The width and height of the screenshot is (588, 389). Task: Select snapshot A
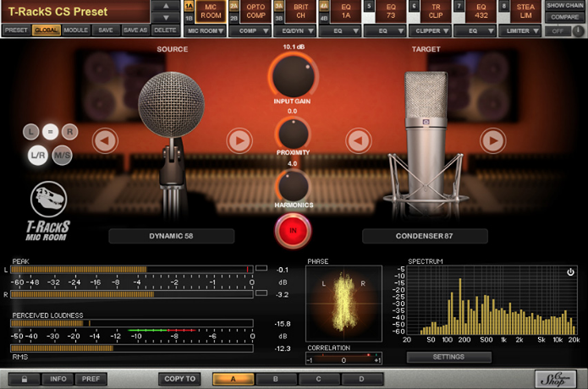(x=234, y=379)
